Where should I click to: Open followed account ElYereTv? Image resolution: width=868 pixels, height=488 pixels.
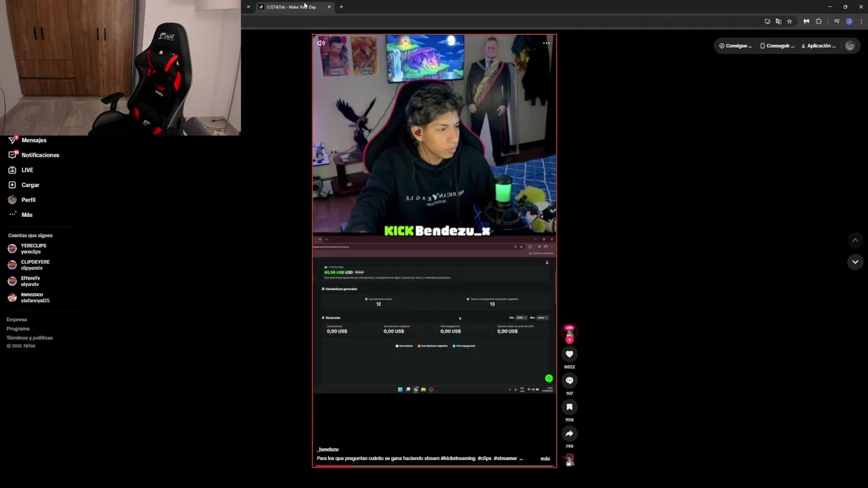tap(30, 281)
